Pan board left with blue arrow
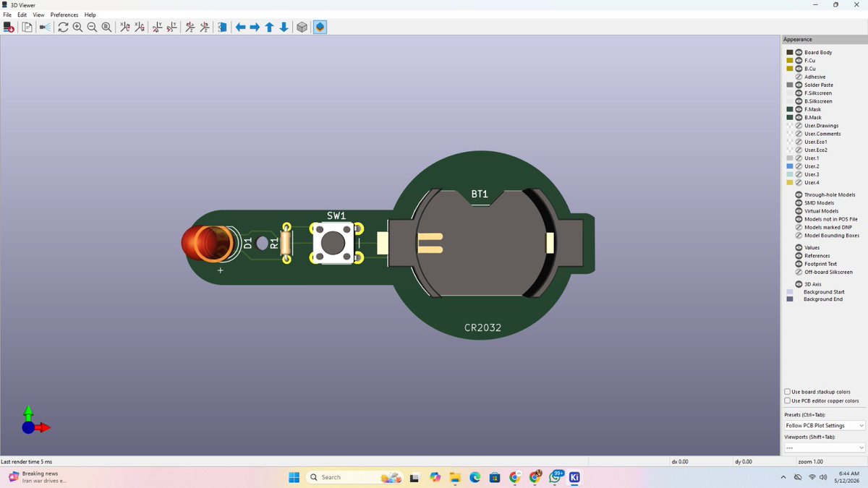868x488 pixels. tap(240, 27)
